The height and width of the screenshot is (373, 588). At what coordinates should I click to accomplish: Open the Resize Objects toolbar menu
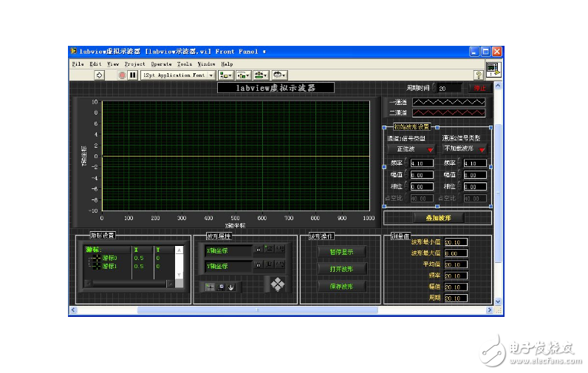pos(261,75)
